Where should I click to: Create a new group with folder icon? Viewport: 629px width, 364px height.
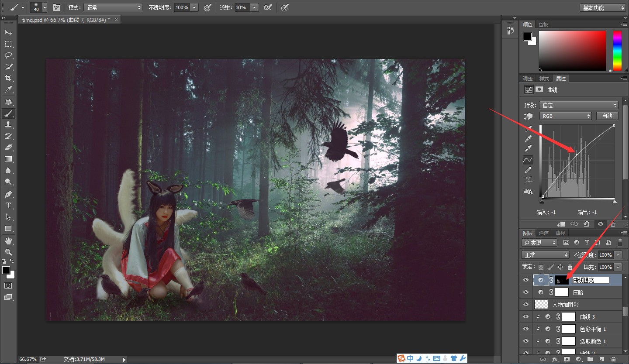[590, 359]
